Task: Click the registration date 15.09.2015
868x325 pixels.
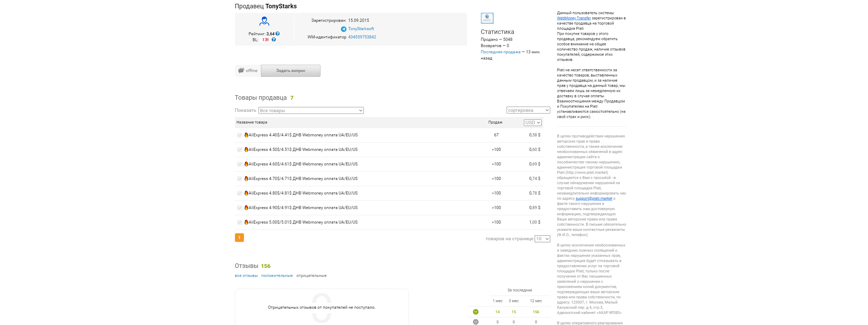Action: (358, 20)
